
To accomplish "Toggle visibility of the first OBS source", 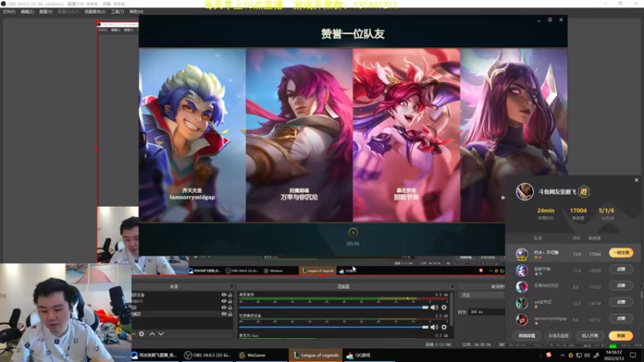I will click(x=224, y=294).
